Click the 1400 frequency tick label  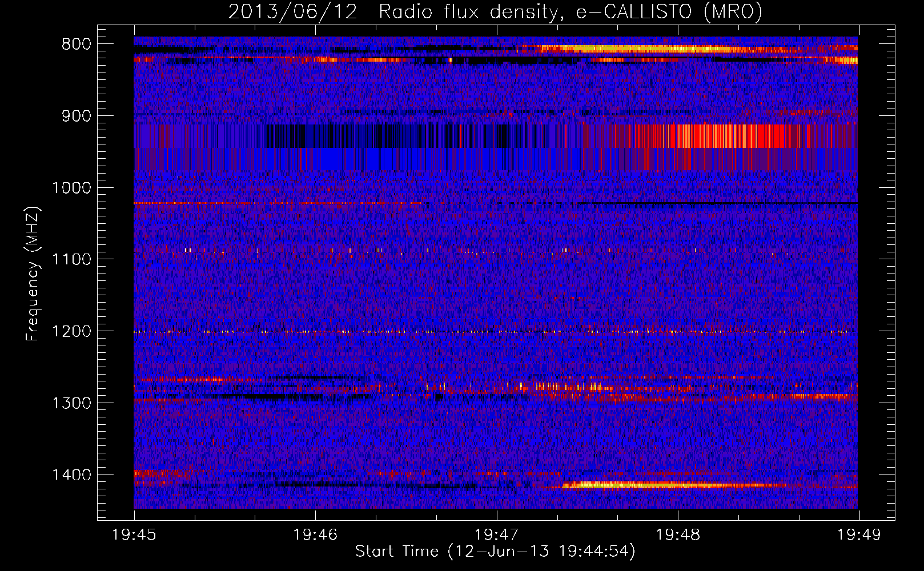click(x=72, y=475)
